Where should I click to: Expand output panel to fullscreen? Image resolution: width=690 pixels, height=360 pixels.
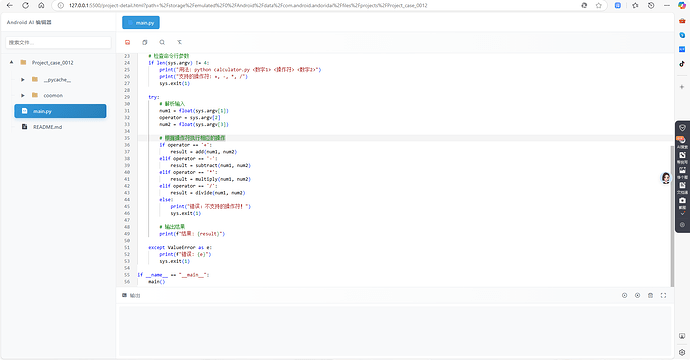pos(663,295)
